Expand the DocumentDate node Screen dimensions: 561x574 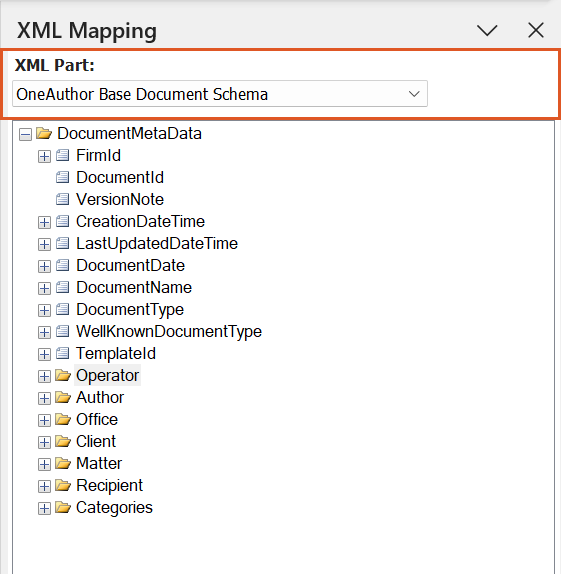coord(44,266)
